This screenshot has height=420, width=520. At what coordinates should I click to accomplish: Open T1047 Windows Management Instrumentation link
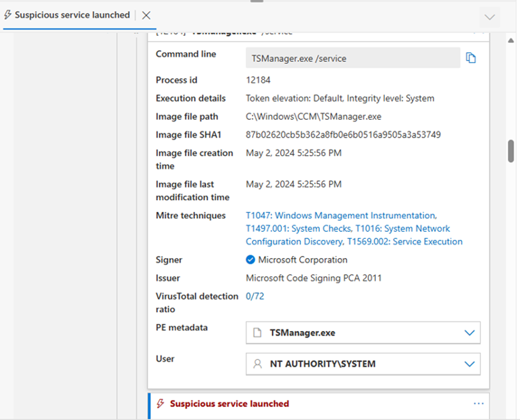pyautogui.click(x=341, y=216)
